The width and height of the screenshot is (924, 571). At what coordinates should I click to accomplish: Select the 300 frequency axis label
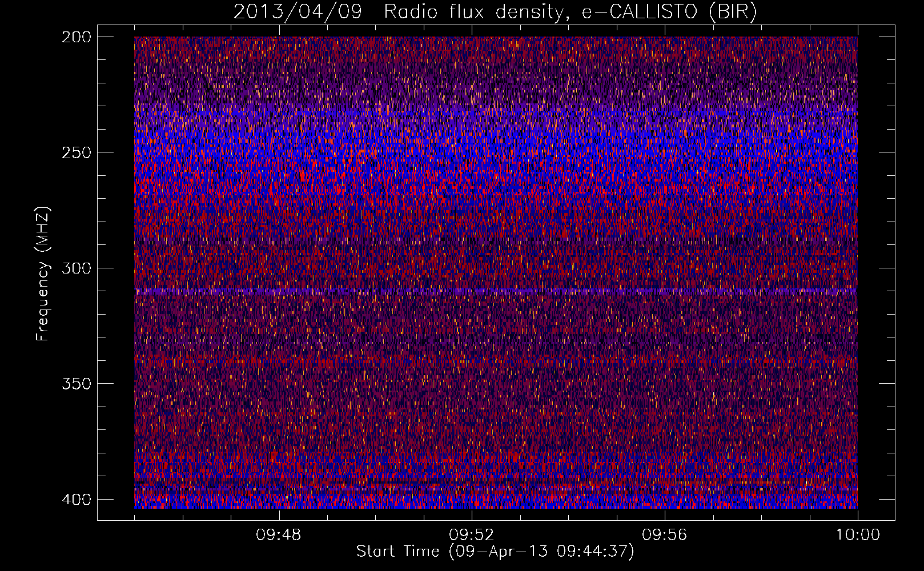point(76,268)
